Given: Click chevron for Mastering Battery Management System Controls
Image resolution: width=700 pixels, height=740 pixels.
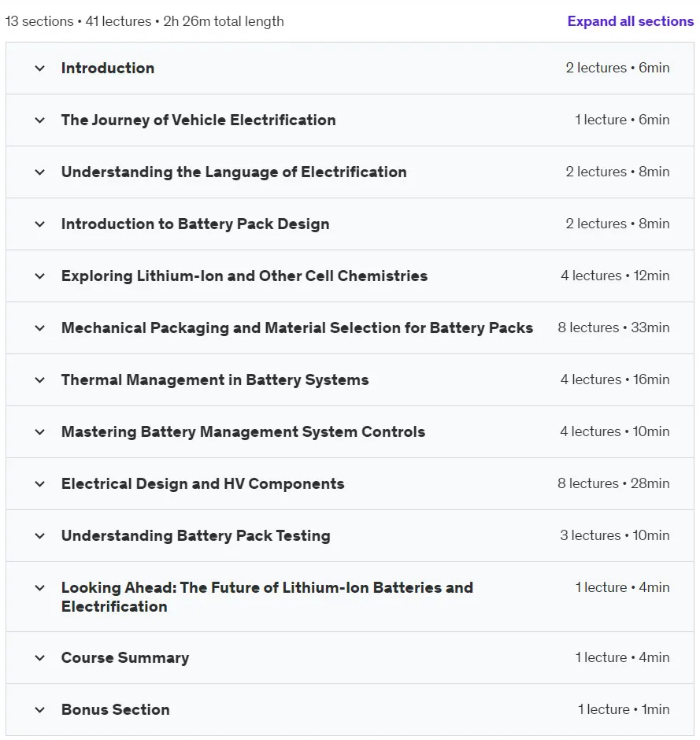Looking at the screenshot, I should (40, 431).
